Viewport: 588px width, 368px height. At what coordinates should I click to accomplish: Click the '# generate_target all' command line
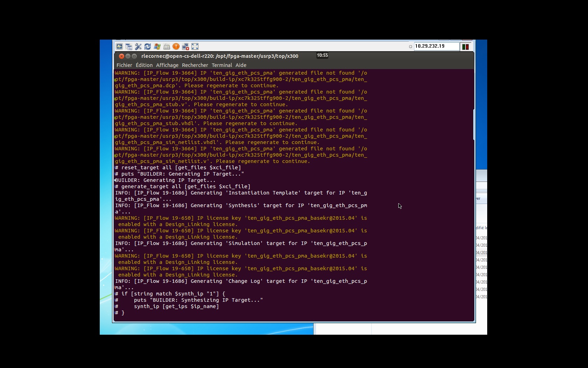tap(183, 186)
